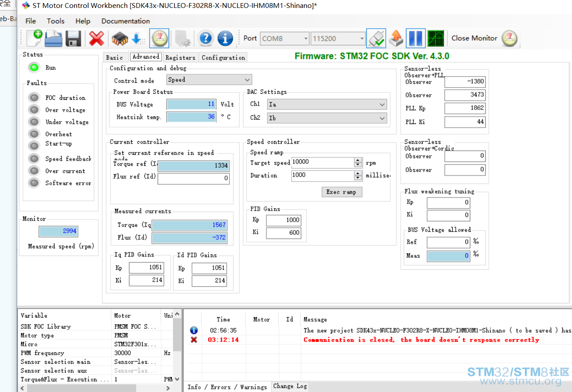572x392 pixels.
Task: Click the Speed controller Ki field
Action: (x=284, y=233)
